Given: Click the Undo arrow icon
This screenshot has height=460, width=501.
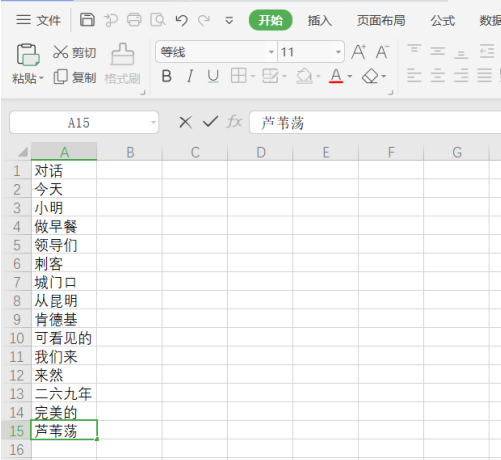Looking at the screenshot, I should point(182,20).
